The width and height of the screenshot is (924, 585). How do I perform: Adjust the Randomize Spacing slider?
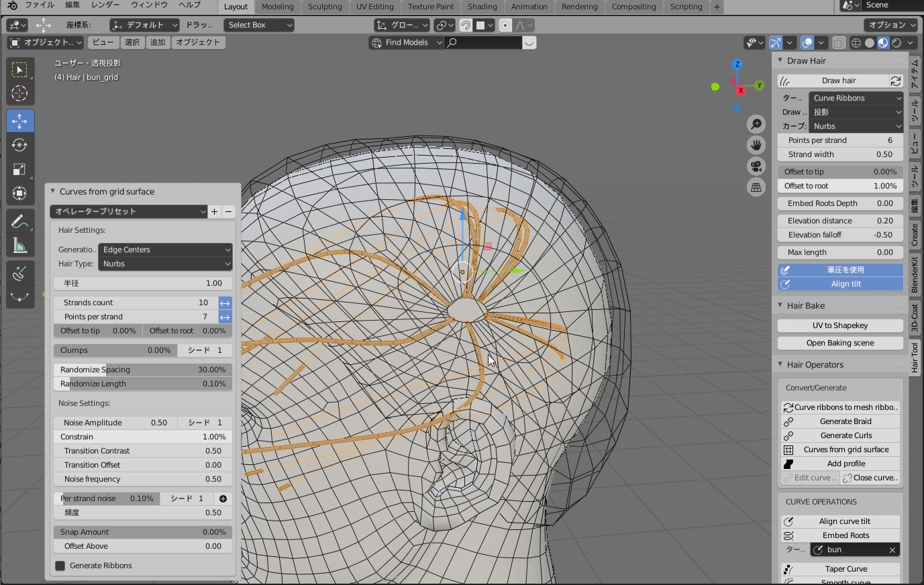[142, 370]
